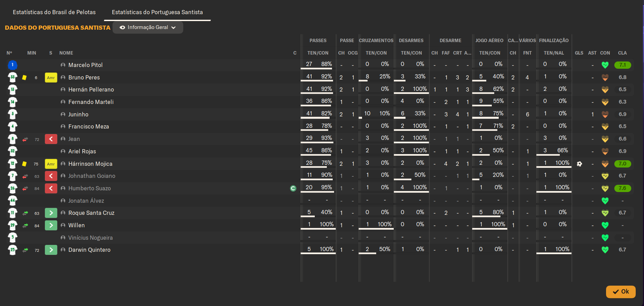The width and height of the screenshot is (644, 306).
Task: Switch to Estatísticas do Brasil de Pelotas tab
Action: coord(54,12)
